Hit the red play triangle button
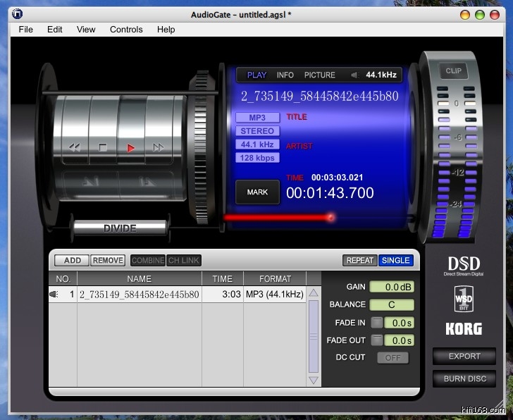The width and height of the screenshot is (513, 420). [x=131, y=147]
